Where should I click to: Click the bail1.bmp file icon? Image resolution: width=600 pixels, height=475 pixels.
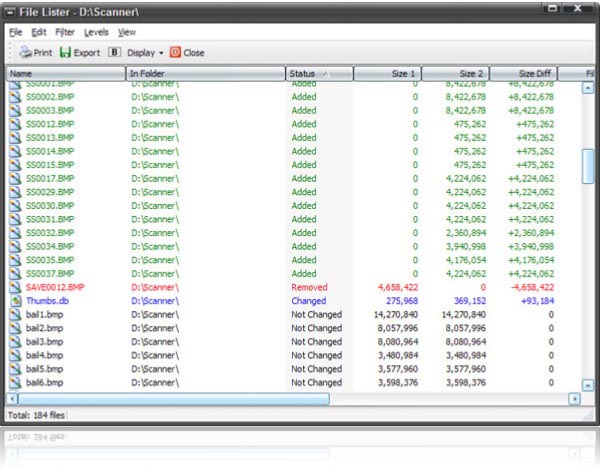coord(15,315)
